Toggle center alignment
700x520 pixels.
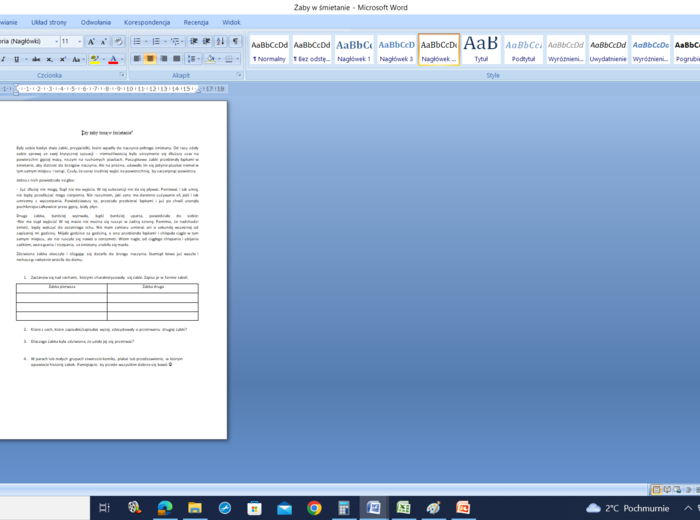tap(151, 59)
